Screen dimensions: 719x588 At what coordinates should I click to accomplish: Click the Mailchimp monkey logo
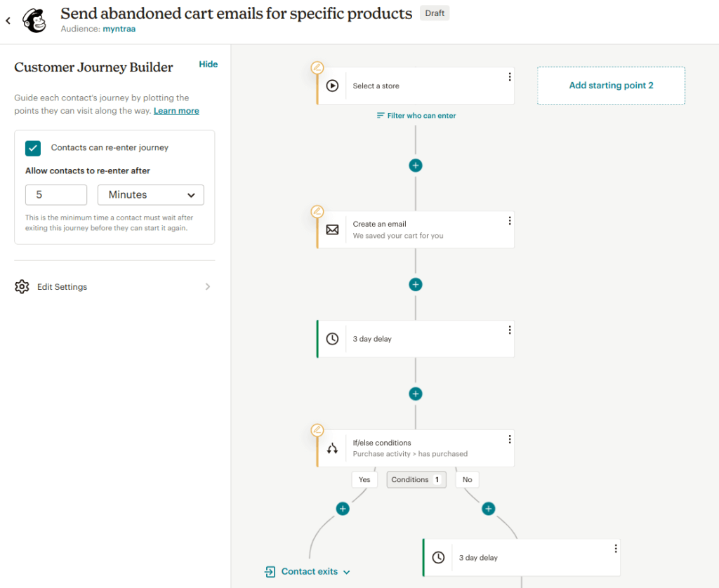tap(35, 20)
